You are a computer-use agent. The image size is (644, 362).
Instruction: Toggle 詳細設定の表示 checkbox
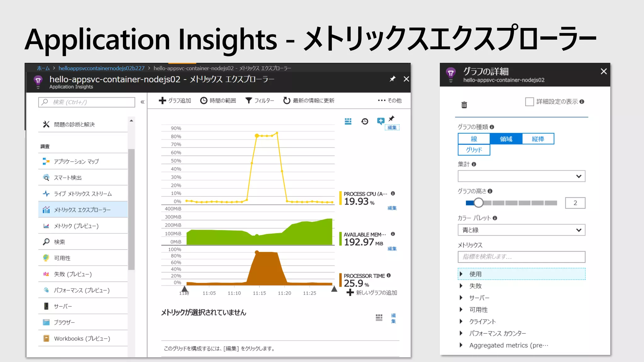[530, 101]
